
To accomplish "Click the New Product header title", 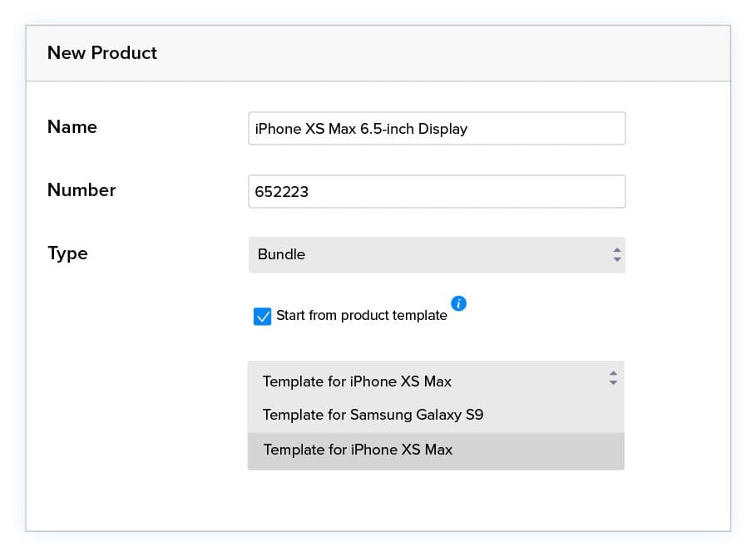I will tap(101, 52).
